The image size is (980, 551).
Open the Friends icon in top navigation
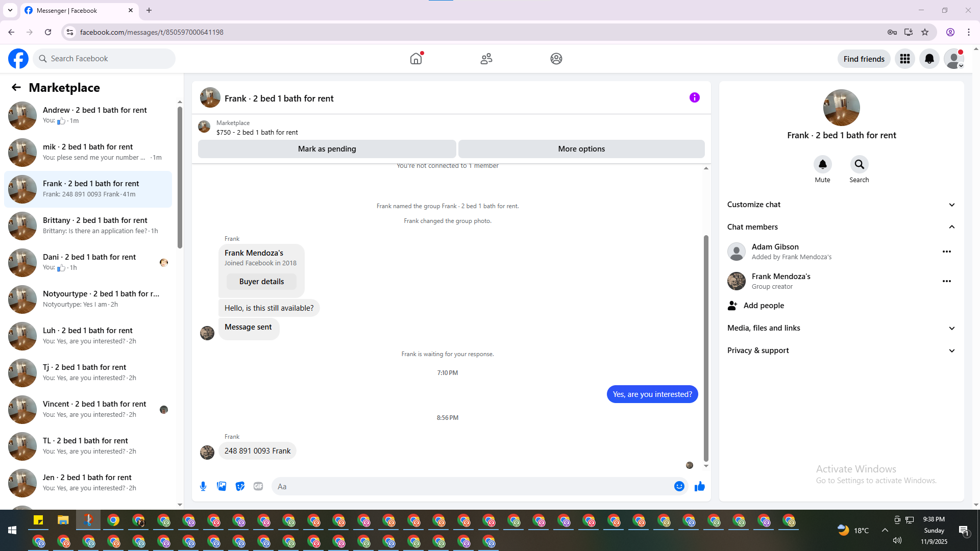[x=486, y=59]
